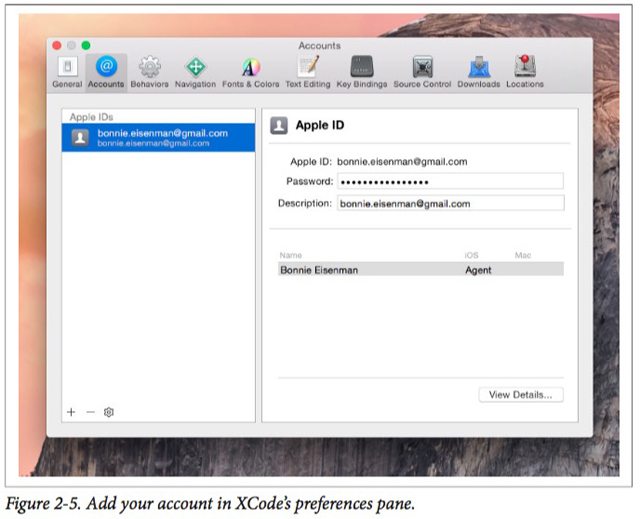Remove the account with the minus button
The image size is (640, 519).
pyautogui.click(x=90, y=412)
